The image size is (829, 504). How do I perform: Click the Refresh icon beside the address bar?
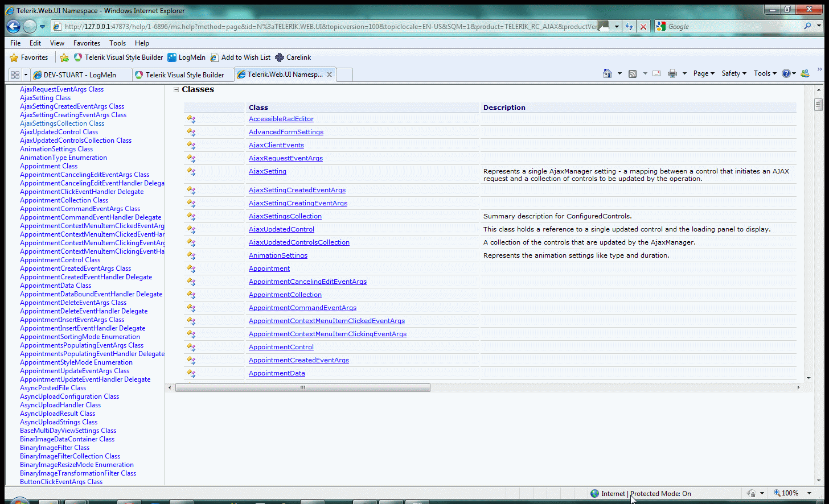click(x=629, y=27)
